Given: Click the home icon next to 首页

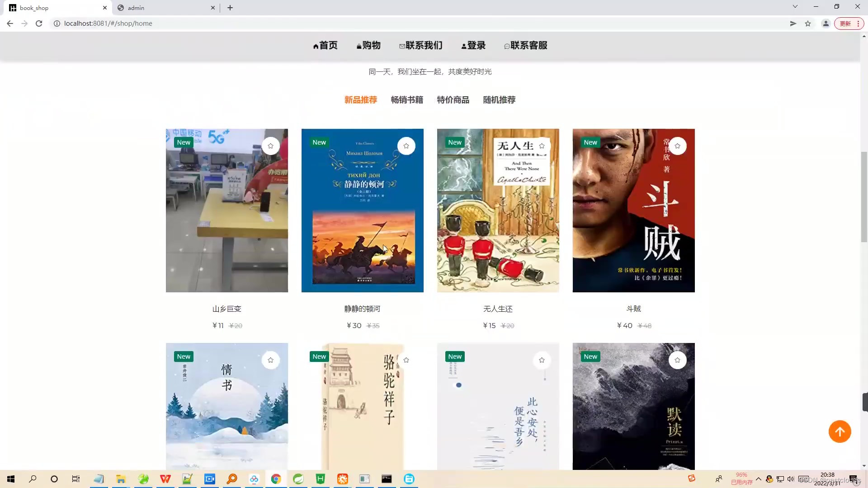Looking at the screenshot, I should click(x=315, y=45).
